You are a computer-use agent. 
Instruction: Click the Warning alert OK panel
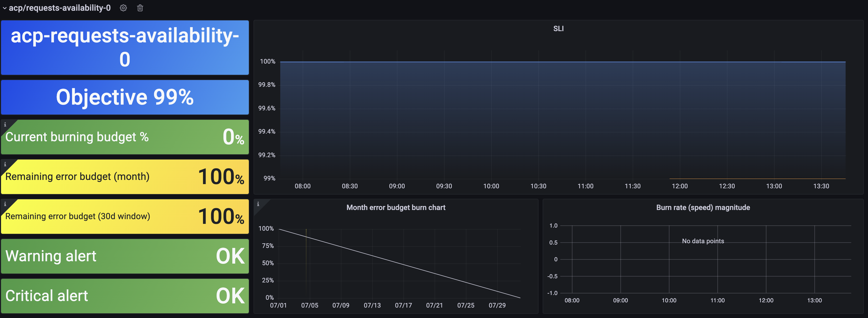[125, 256]
